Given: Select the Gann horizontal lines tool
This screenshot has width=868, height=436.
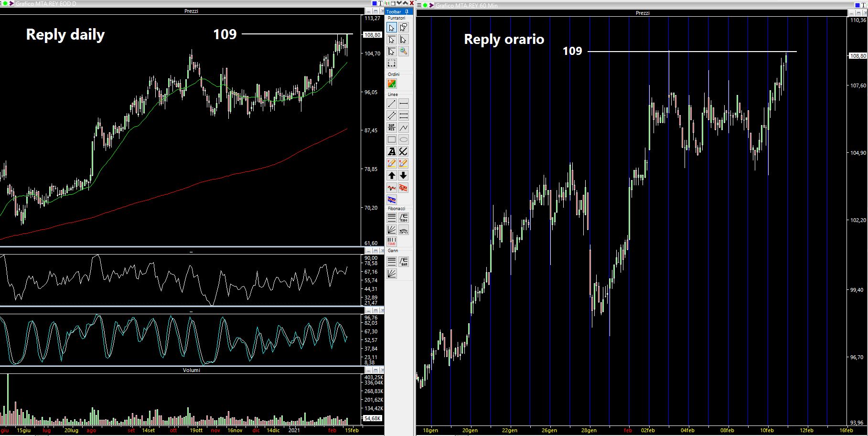Looking at the screenshot, I should [x=392, y=261].
